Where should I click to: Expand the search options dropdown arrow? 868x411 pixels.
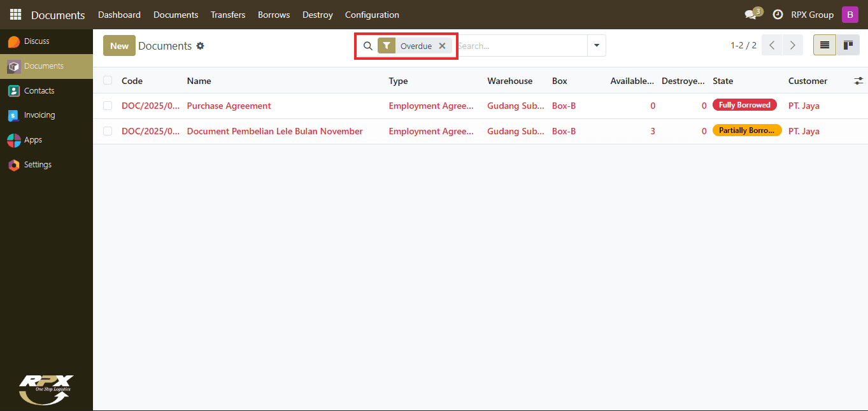597,46
